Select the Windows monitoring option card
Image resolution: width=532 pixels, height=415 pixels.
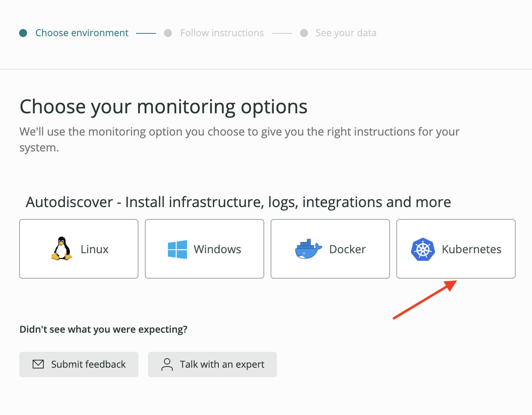tap(205, 249)
